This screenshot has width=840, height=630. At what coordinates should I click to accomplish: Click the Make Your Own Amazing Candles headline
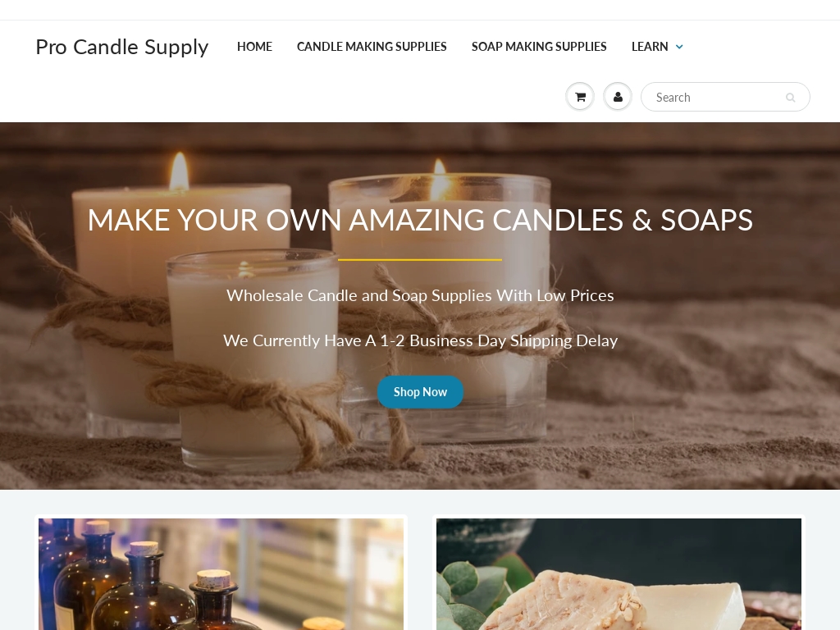tap(420, 220)
